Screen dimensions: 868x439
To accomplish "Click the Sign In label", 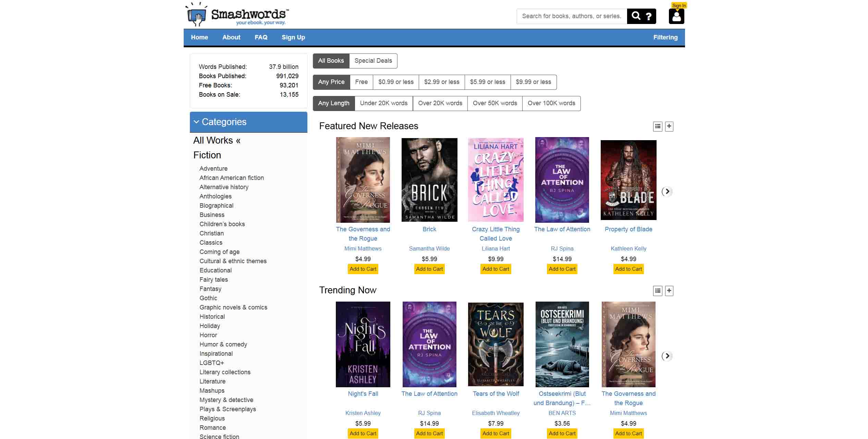I will click(x=678, y=5).
